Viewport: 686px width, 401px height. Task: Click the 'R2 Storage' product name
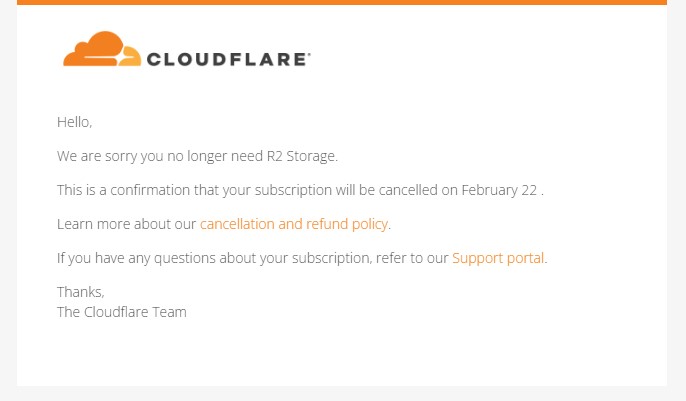[304, 156]
